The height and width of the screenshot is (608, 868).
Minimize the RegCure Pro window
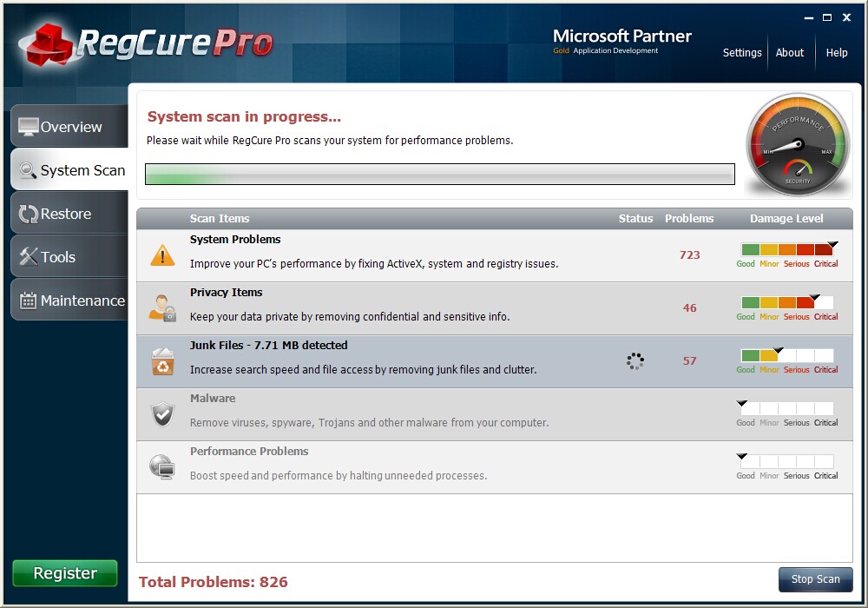809,17
